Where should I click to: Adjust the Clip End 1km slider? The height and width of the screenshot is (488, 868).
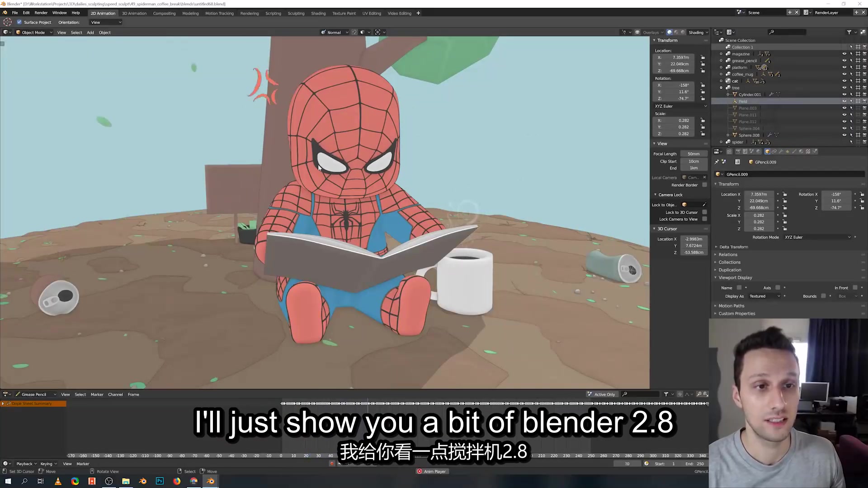pos(693,168)
